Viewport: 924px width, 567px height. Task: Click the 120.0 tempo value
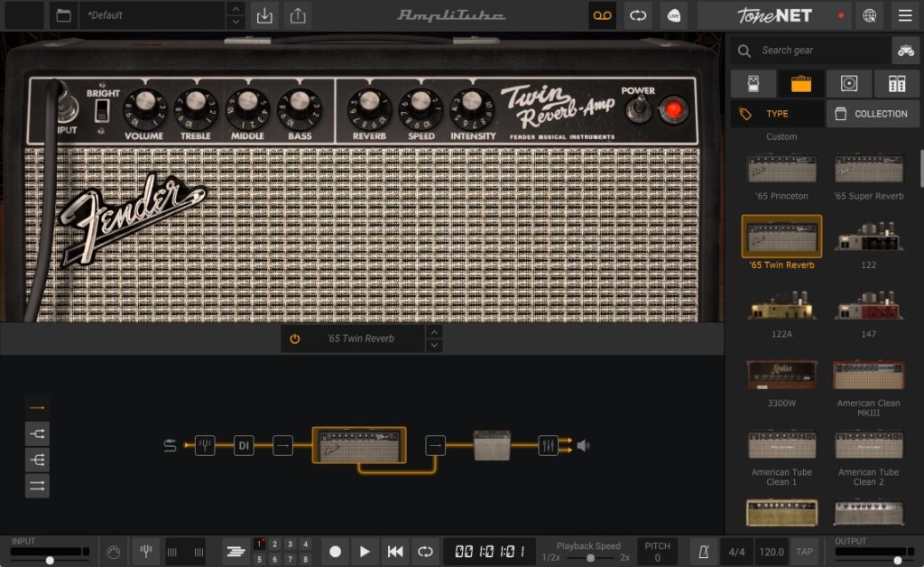[x=772, y=552]
